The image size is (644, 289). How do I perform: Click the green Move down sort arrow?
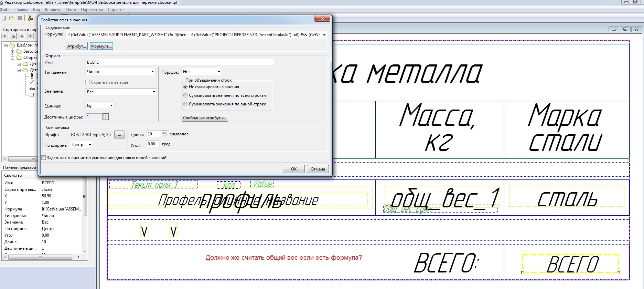13,36
